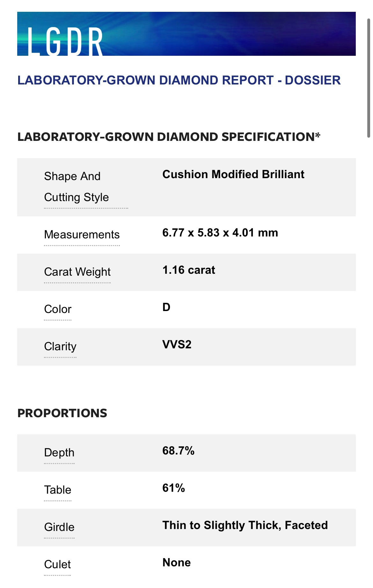Screen dimensions: 373x588
Task: Click the Proportions section heading
Action: point(62,413)
